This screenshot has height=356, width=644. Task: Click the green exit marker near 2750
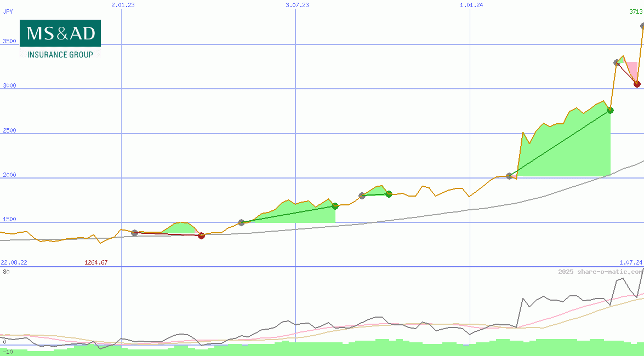[611, 111]
